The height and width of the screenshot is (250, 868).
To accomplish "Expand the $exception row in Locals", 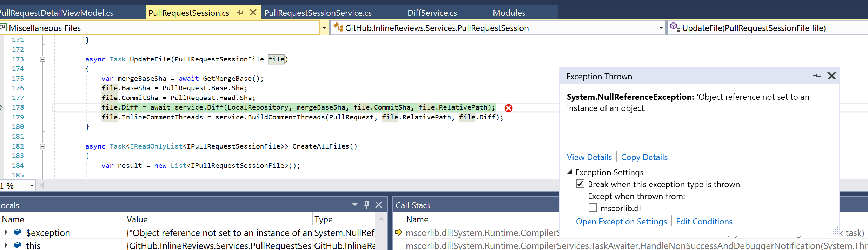I will [6, 232].
